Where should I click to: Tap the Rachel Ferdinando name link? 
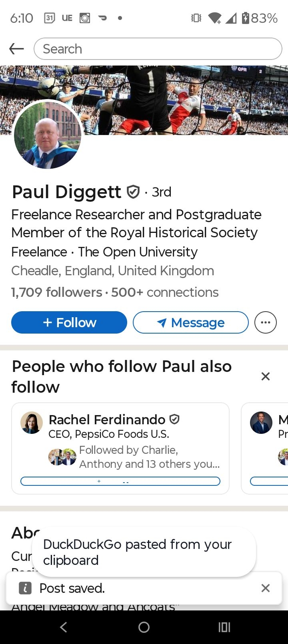coord(107,419)
